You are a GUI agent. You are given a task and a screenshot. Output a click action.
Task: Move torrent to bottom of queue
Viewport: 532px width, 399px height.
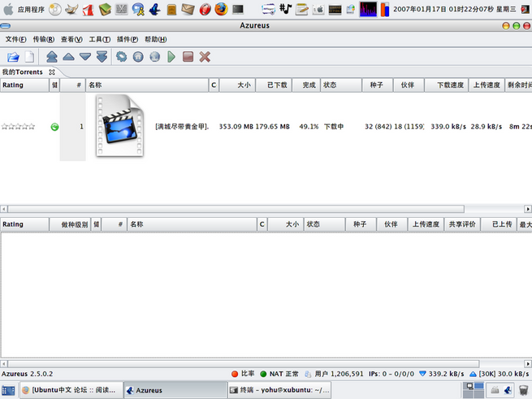102,57
